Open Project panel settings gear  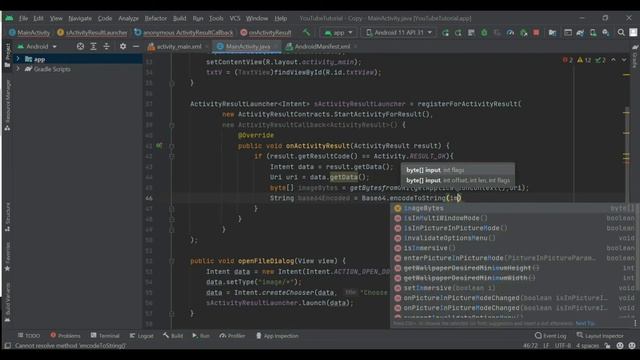pos(123,47)
